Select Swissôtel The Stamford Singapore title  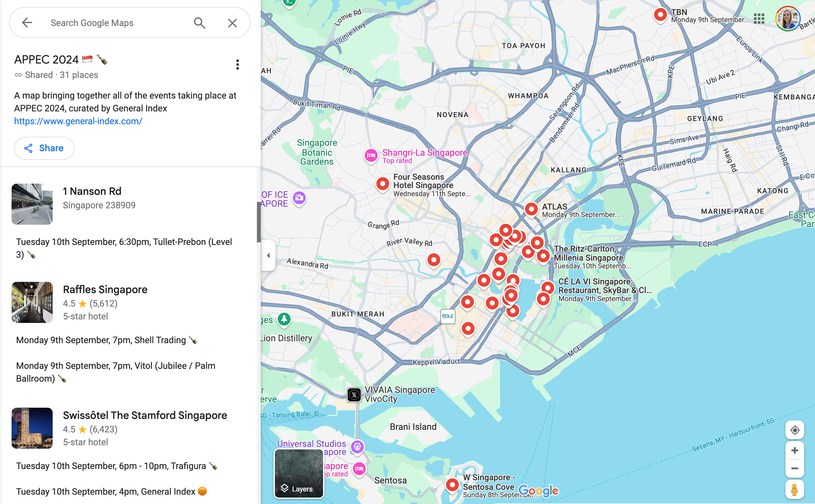coord(145,415)
